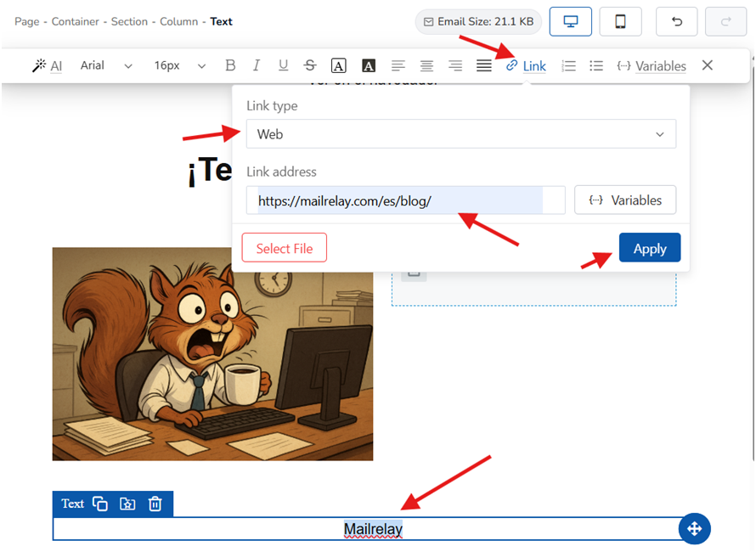Redo the last change
This screenshot has height=552, width=756.
click(725, 22)
